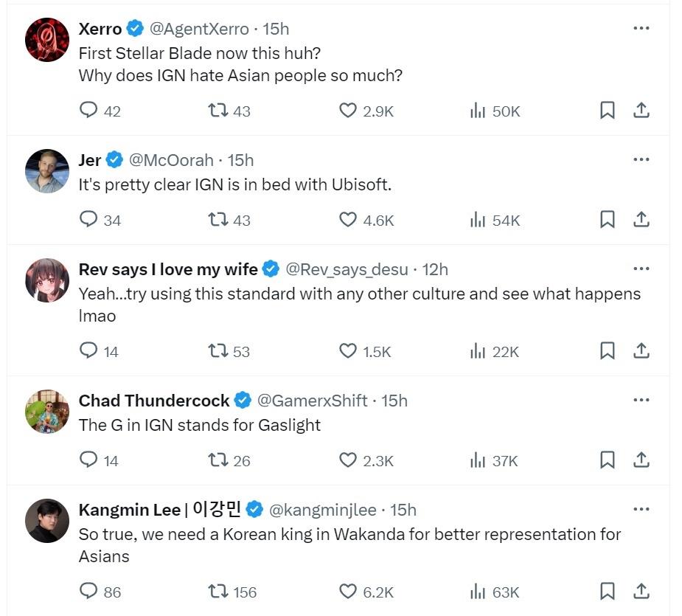Share Xerro's tweet

(641, 111)
